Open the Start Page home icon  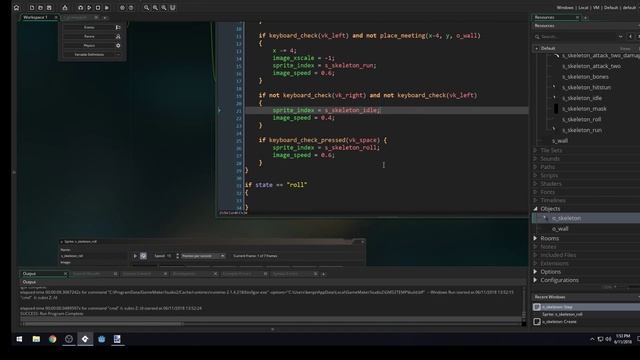pyautogui.click(x=17, y=8)
